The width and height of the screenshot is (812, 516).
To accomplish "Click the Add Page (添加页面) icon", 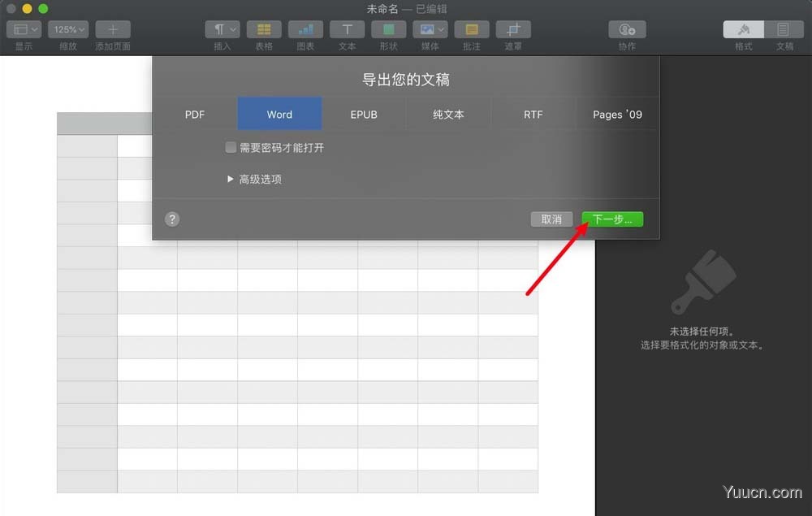I will (113, 29).
